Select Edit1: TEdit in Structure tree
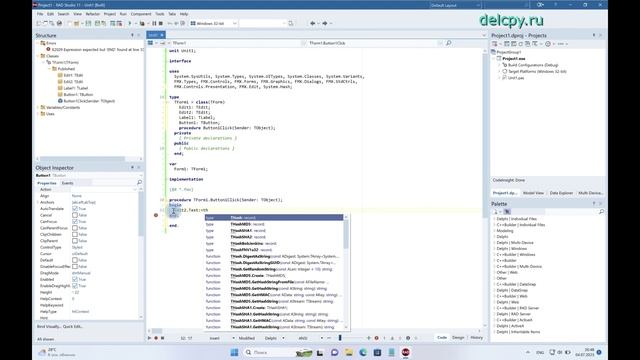Image resolution: width=640 pixels, height=360 pixels. pyautogui.click(x=73, y=75)
